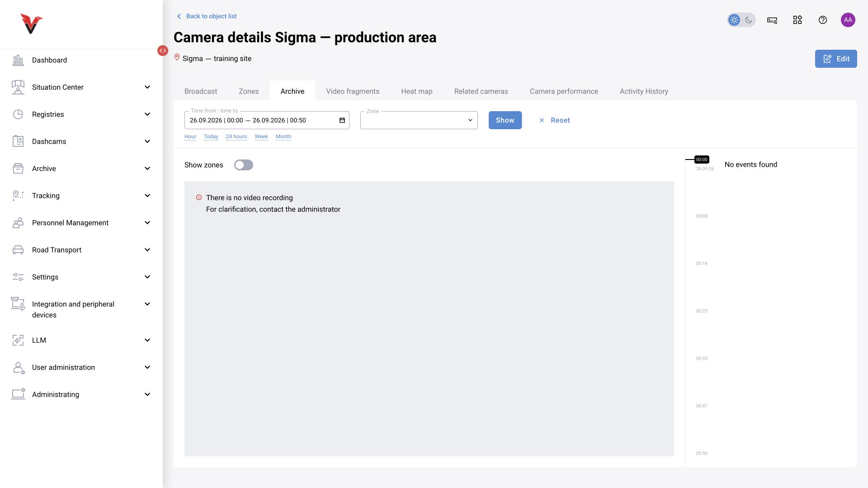Expand the Registries menu chevron
Viewport: 868px width, 488px height.
[x=147, y=114]
